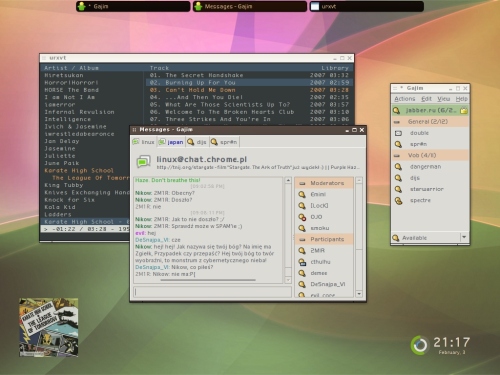Screen dimensions: 500x375
Task: Click occupant list scrollbar down arrow
Action: tap(359, 294)
